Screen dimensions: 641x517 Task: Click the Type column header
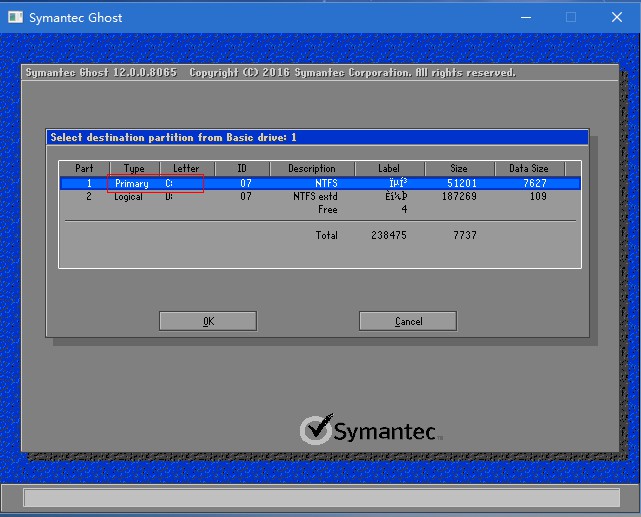pyautogui.click(x=134, y=168)
